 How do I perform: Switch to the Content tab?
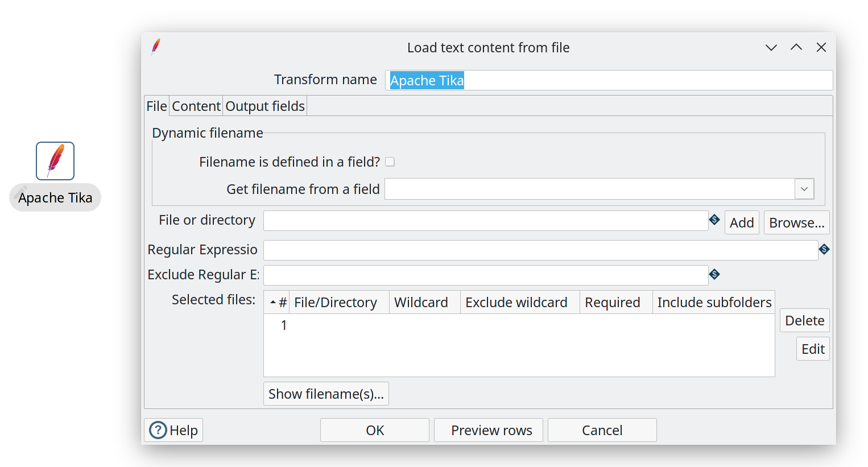[x=196, y=106]
